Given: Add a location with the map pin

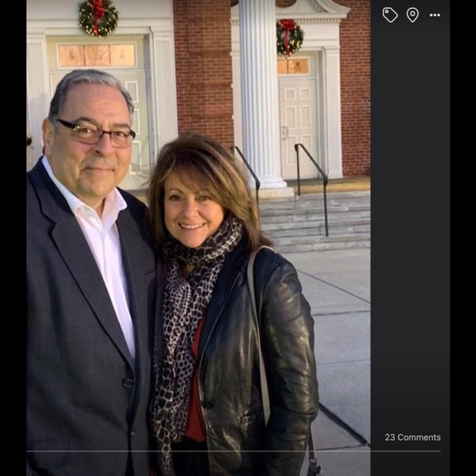Looking at the screenshot, I should (412, 15).
